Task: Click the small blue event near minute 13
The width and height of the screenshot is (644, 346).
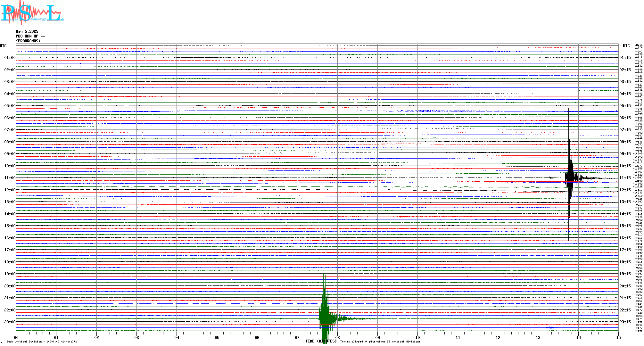Action: tap(550, 327)
